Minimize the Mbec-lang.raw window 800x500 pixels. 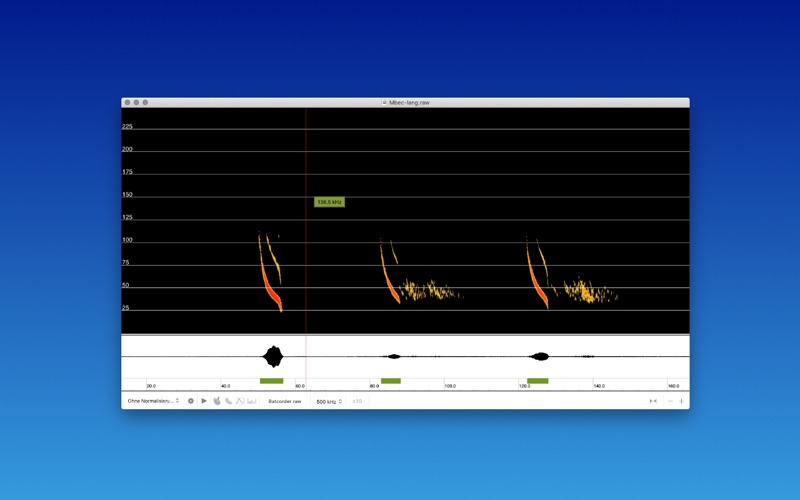coord(136,103)
